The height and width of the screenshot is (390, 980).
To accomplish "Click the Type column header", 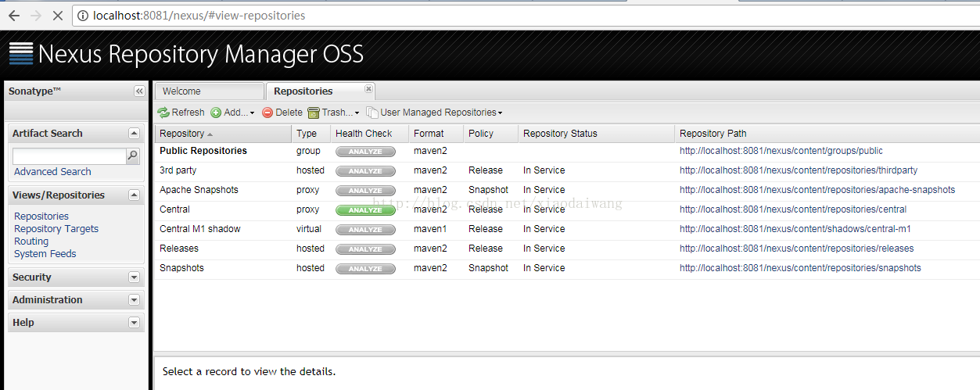I will pos(311,134).
